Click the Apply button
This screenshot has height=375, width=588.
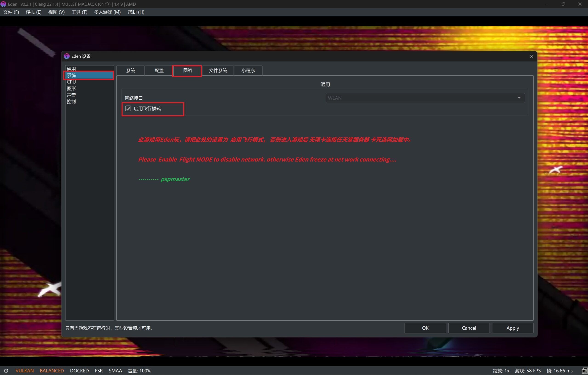[512, 328]
